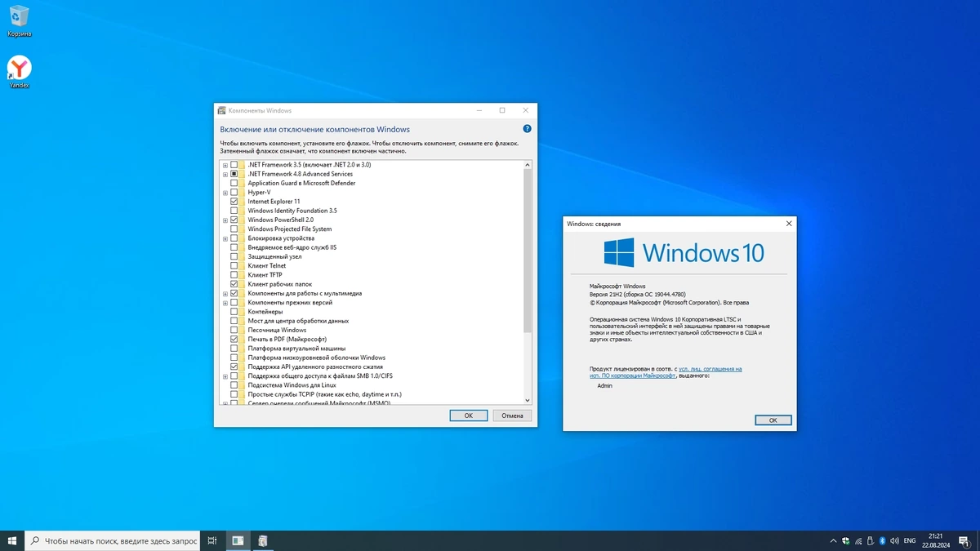Click the taskbar search box
The image size is (980, 551).
point(112,540)
